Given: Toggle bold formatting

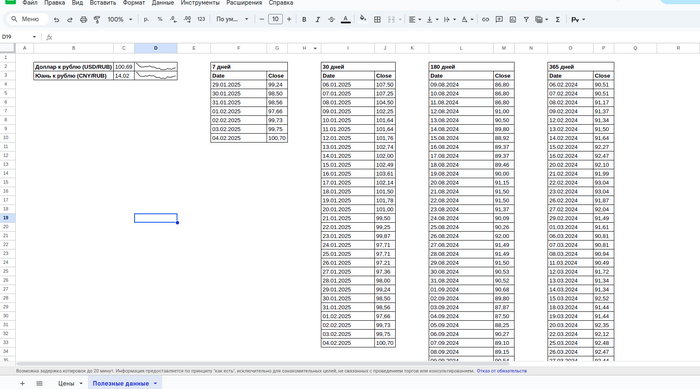Looking at the screenshot, I should click(304, 20).
